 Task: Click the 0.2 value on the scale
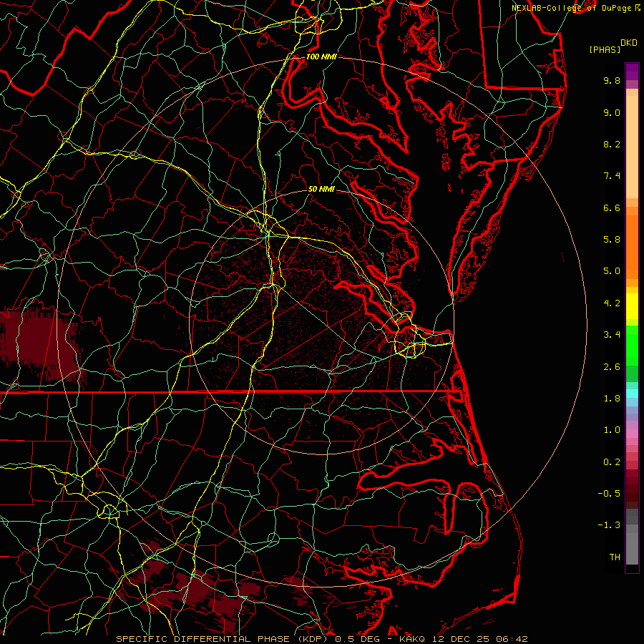[612, 462]
